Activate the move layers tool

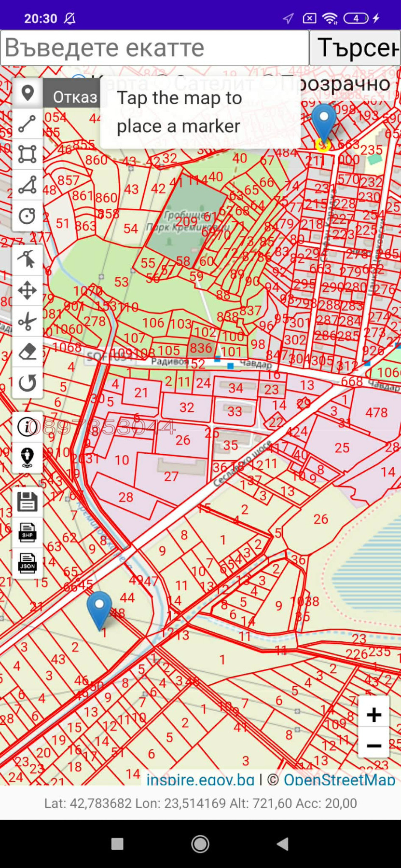(x=28, y=290)
